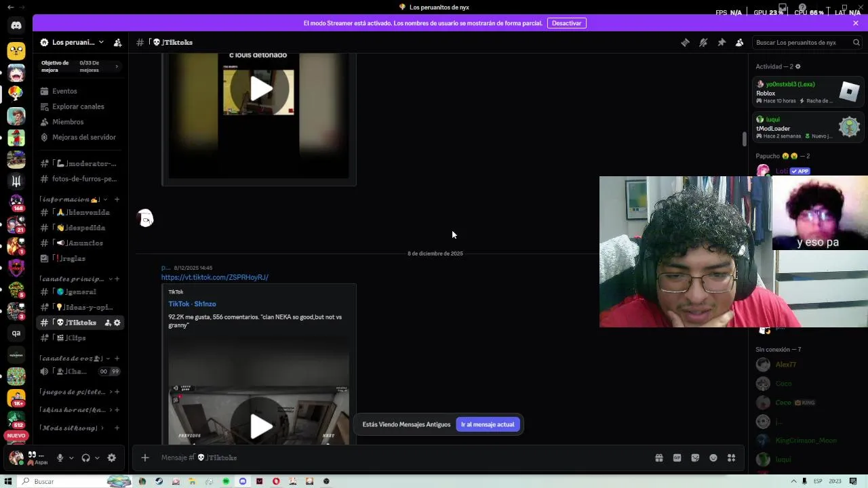Open yo0nstxbl3 (Lexa) Roblox activity card
The image size is (868, 488).
coord(808,92)
